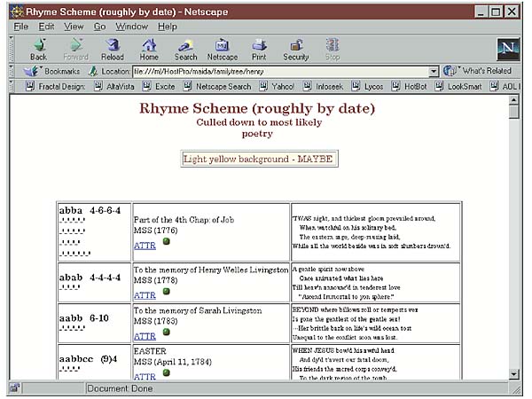Click the Stop loading icon

332,44
